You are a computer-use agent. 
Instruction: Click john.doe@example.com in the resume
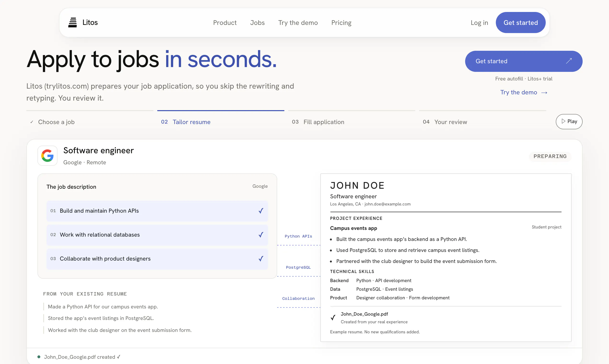387,204
